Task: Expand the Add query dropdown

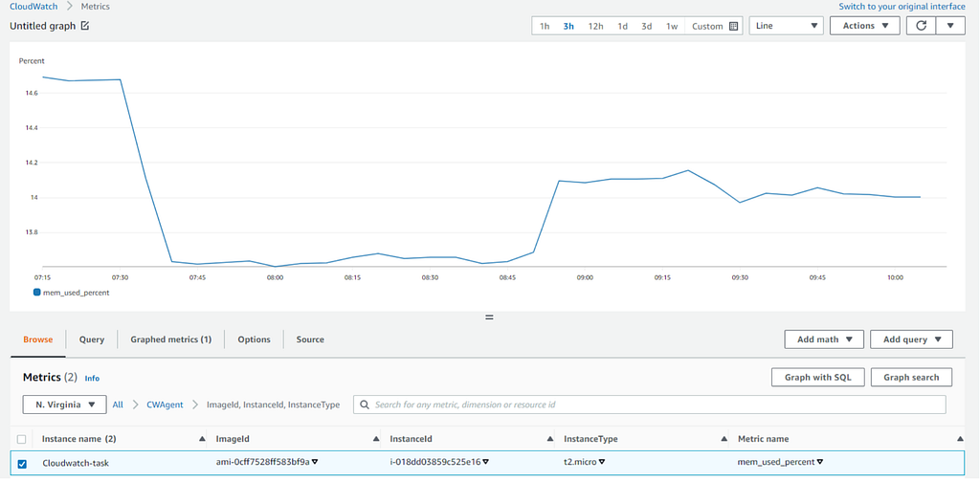Action: [911, 339]
